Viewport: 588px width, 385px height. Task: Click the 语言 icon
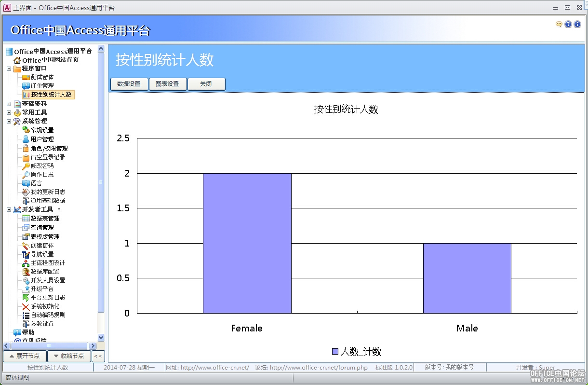pos(26,183)
